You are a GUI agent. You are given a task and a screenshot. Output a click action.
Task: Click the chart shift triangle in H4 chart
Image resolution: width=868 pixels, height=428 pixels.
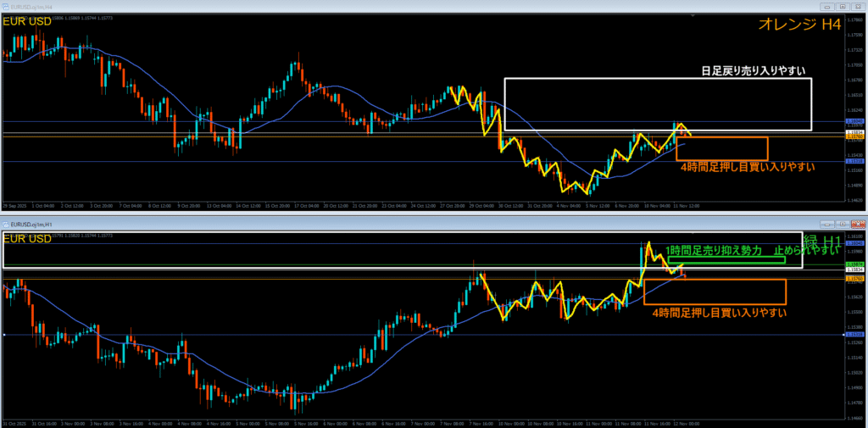(x=693, y=16)
